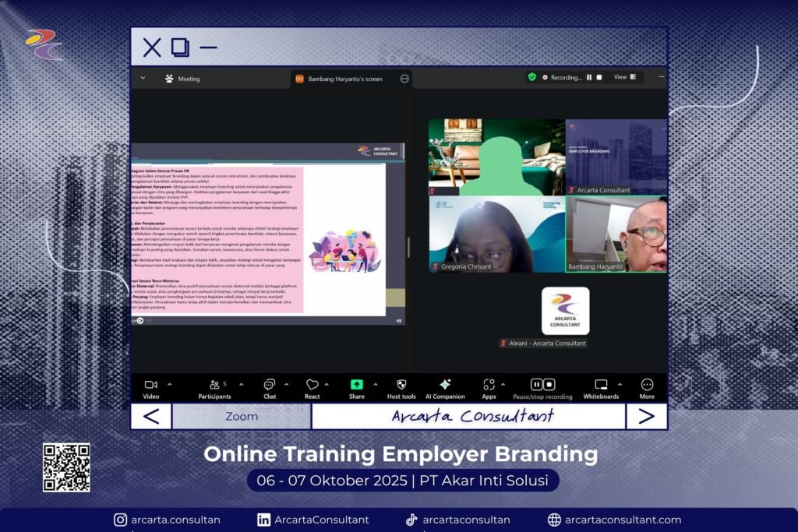Click More options in the toolbar
798x532 pixels.
click(x=647, y=385)
